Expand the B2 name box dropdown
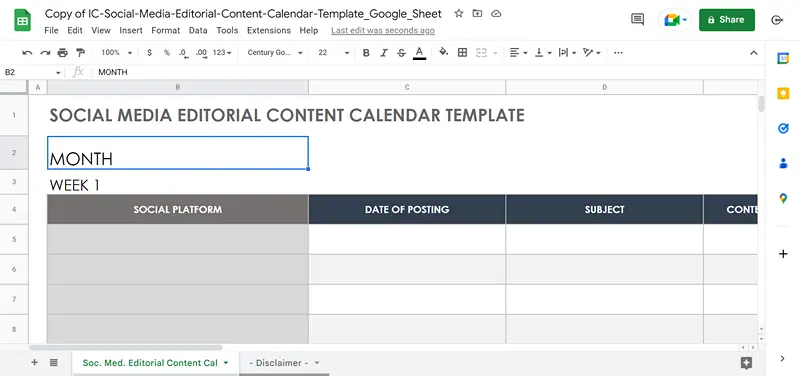Viewport: 800px width, 376px height. (x=58, y=73)
